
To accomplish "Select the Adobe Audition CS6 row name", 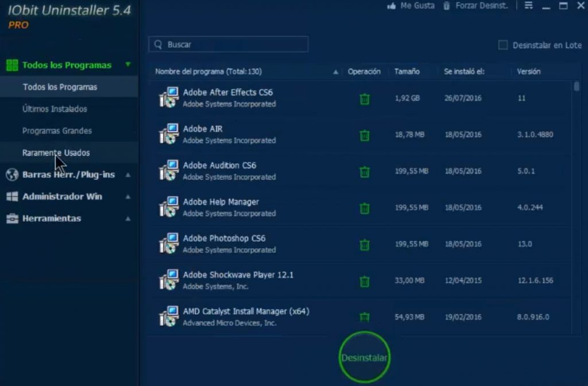I will (x=219, y=165).
